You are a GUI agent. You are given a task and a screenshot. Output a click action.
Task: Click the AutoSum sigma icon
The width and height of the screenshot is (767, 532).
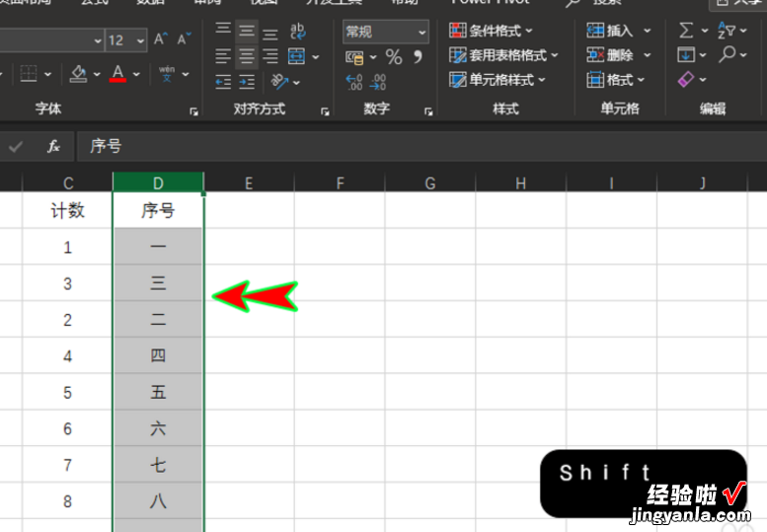[686, 31]
